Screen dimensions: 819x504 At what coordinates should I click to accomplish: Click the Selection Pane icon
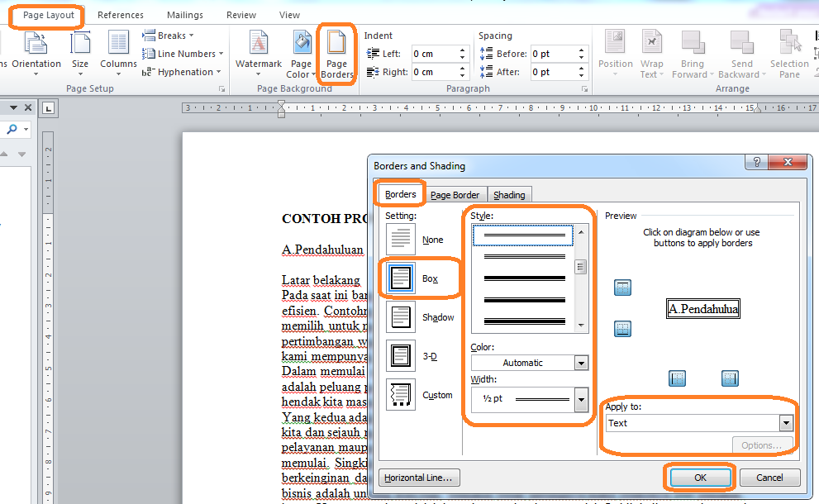pyautogui.click(x=788, y=54)
